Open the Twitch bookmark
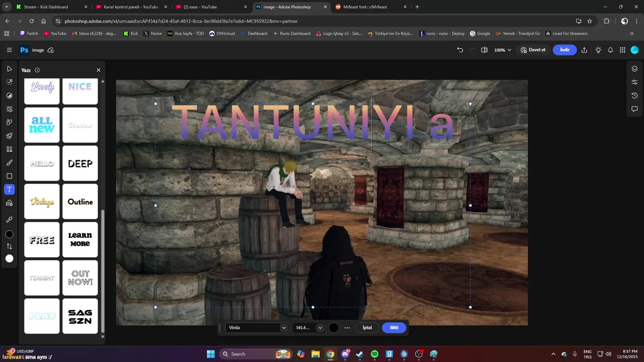The image size is (644, 362). point(29,34)
